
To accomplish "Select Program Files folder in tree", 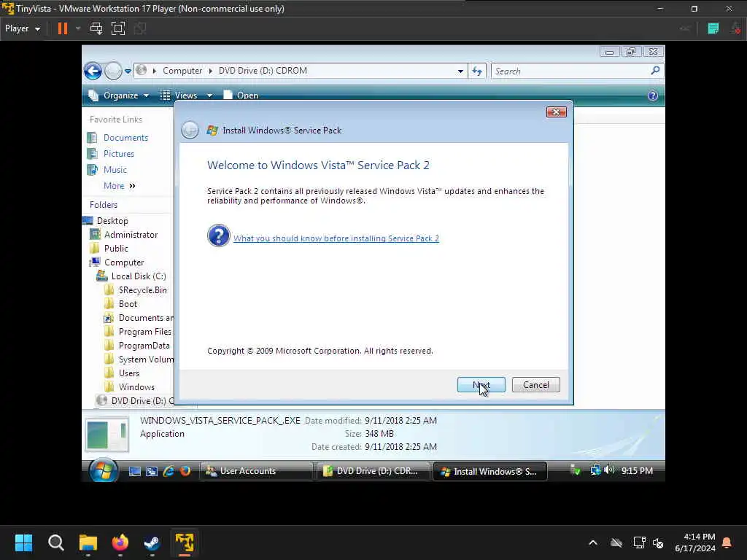I will coord(144,332).
